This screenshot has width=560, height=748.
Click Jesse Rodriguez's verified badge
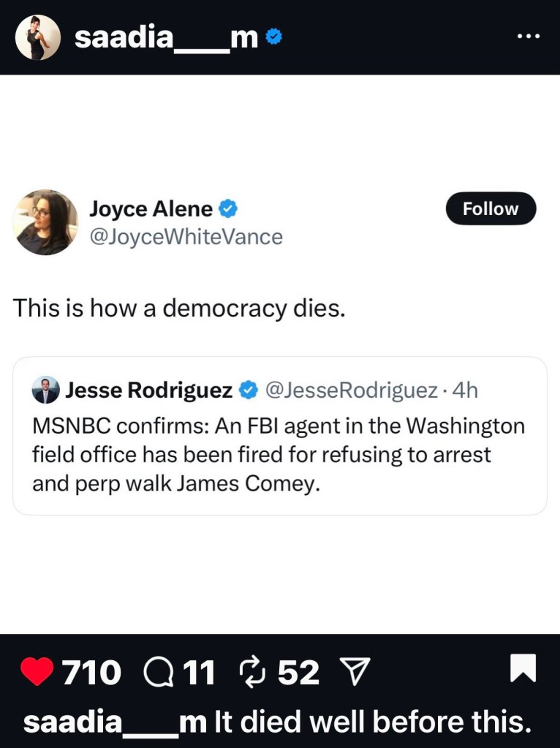tap(249, 390)
